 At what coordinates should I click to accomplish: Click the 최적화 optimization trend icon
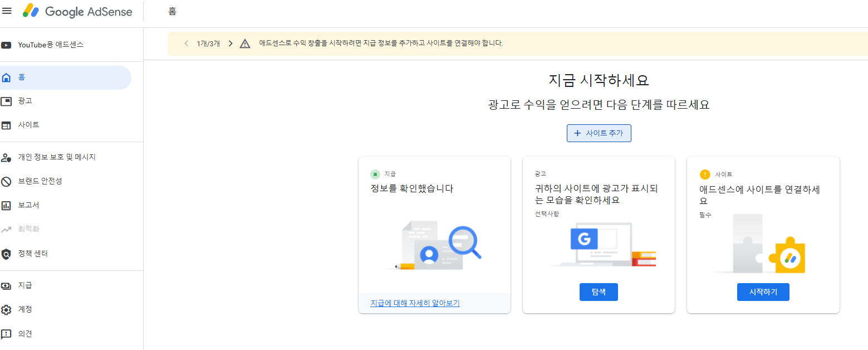(x=6, y=229)
